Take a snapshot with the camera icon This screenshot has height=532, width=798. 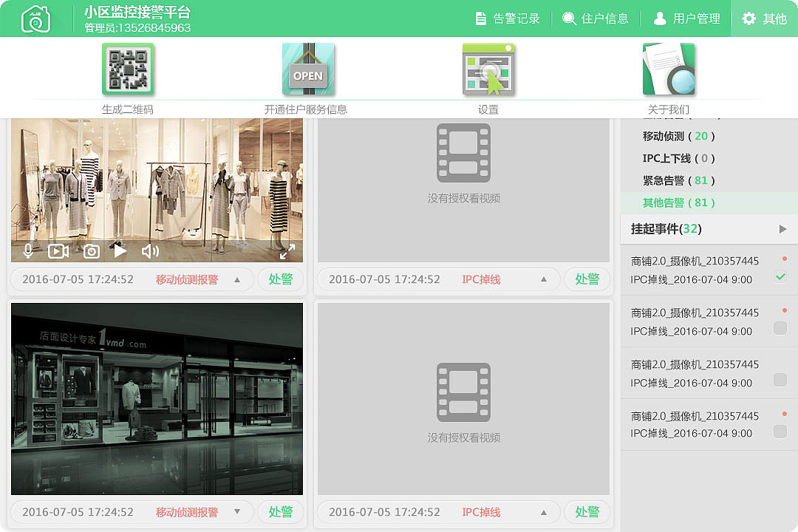pos(92,251)
